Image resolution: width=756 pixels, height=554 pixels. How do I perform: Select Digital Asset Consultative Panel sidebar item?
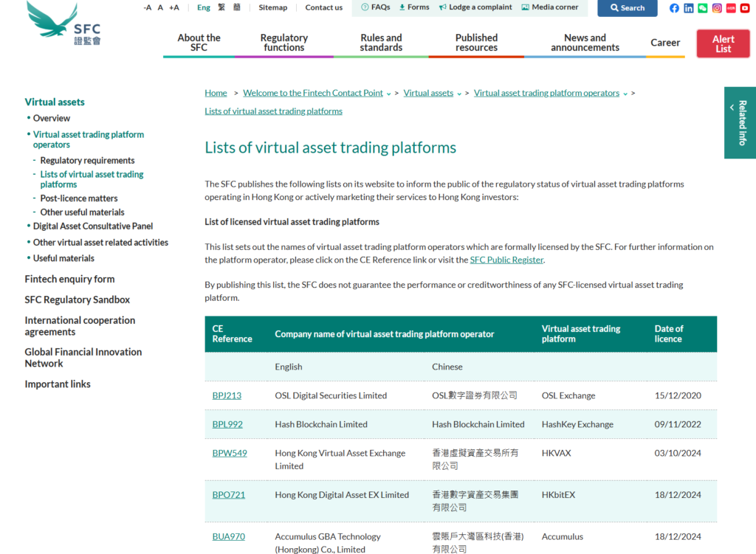click(x=92, y=226)
